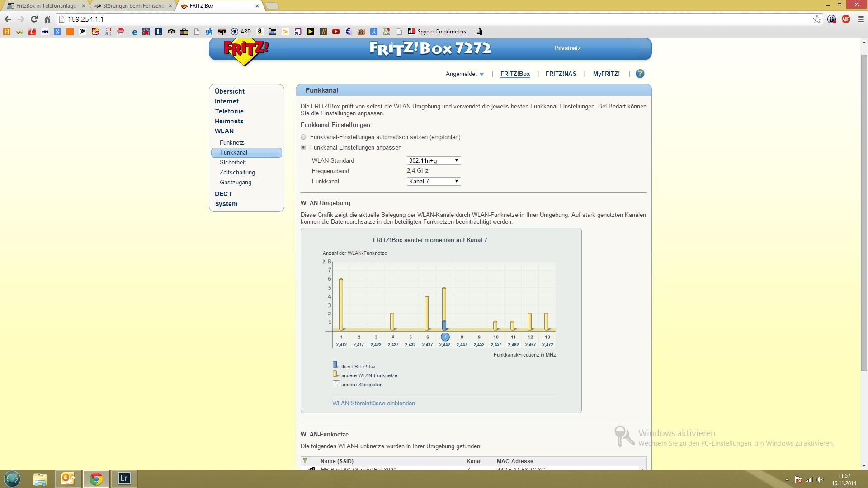Click the FRITZ!Box header link
The width and height of the screenshot is (868, 488).
pos(515,74)
